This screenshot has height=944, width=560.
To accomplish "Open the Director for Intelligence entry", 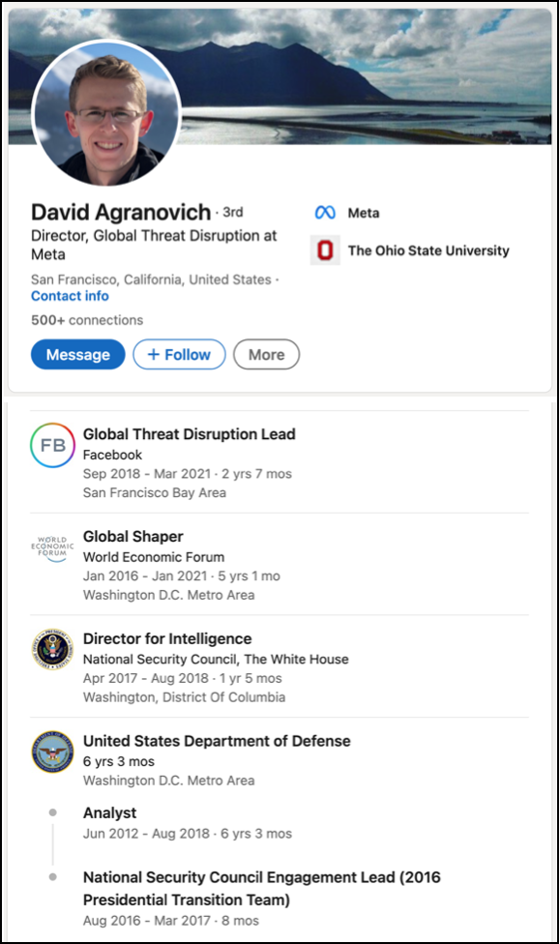I will tap(167, 638).
